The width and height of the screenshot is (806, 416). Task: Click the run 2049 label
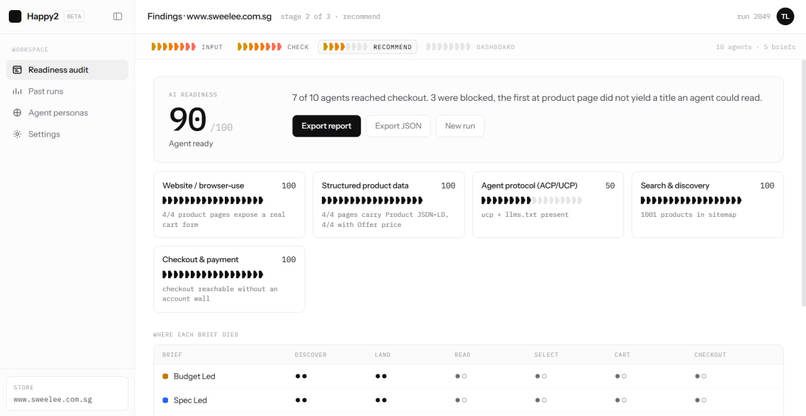754,16
